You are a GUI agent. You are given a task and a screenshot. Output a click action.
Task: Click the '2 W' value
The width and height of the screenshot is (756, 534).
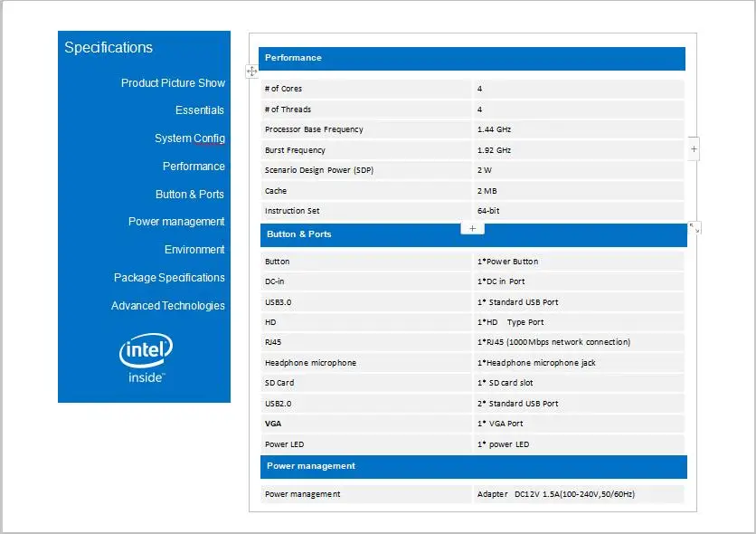tap(485, 170)
